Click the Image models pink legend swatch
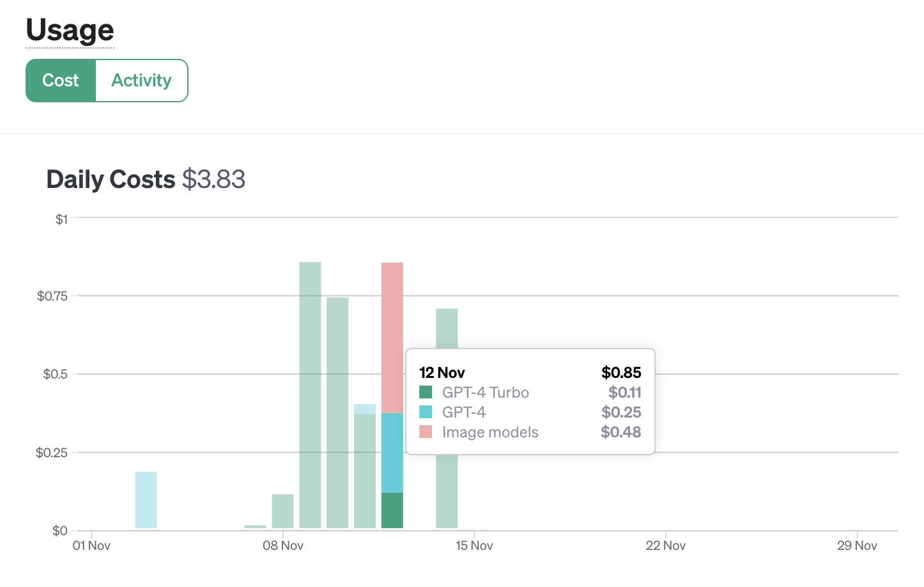The image size is (924, 587). (x=426, y=432)
